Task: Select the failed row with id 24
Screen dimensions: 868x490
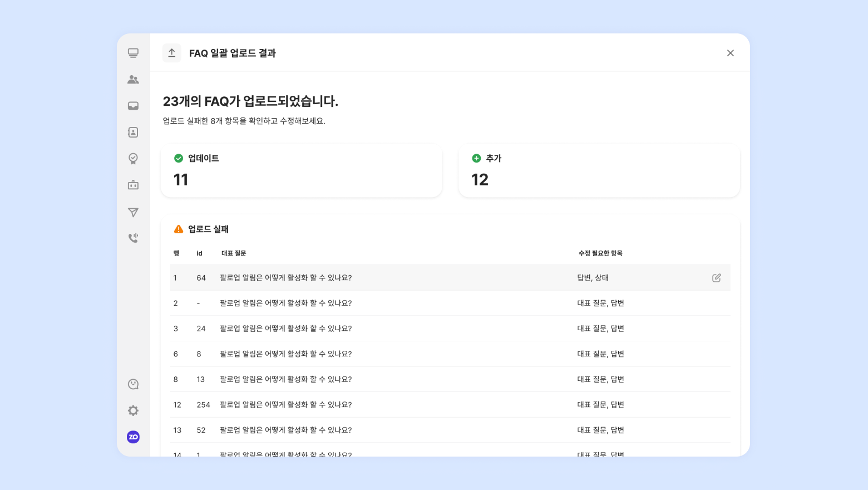Action: (x=450, y=329)
